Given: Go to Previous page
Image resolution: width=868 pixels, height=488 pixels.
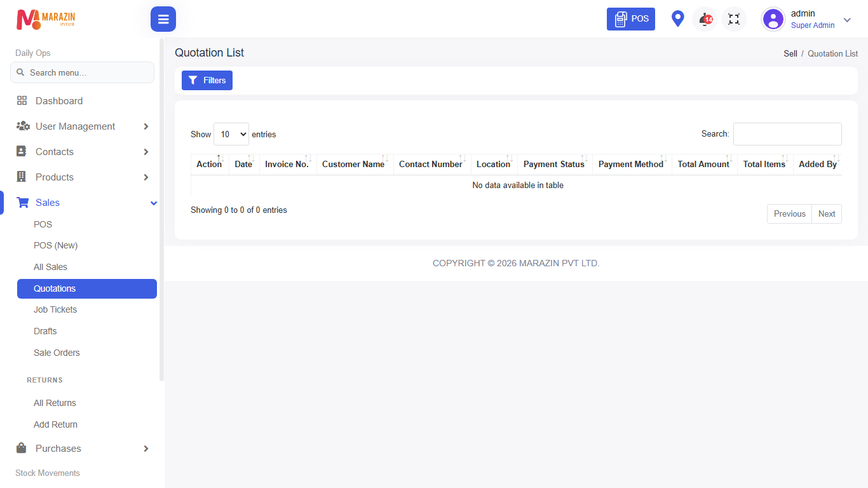Looking at the screenshot, I should coord(789,213).
